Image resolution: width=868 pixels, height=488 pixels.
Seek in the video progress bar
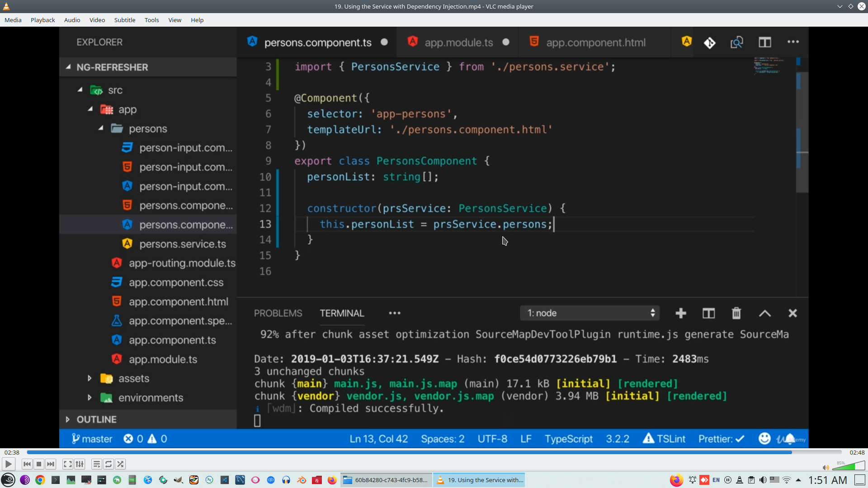point(434,452)
